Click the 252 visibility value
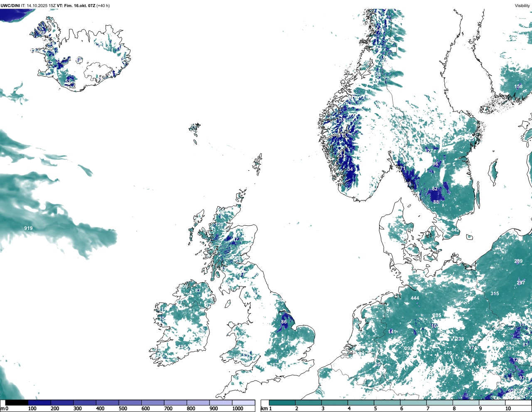Screen dimensions: 532x412 [x=379, y=364]
